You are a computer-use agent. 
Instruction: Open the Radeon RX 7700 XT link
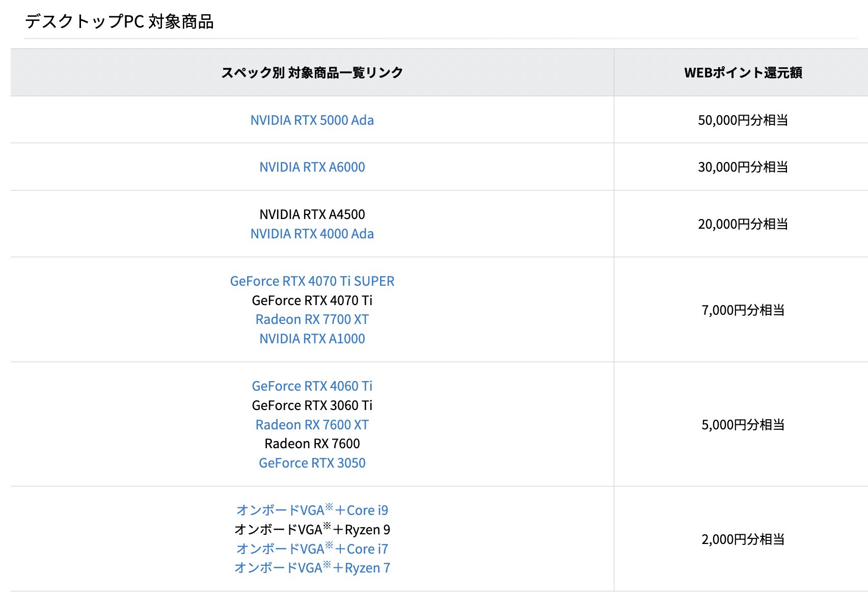312,319
